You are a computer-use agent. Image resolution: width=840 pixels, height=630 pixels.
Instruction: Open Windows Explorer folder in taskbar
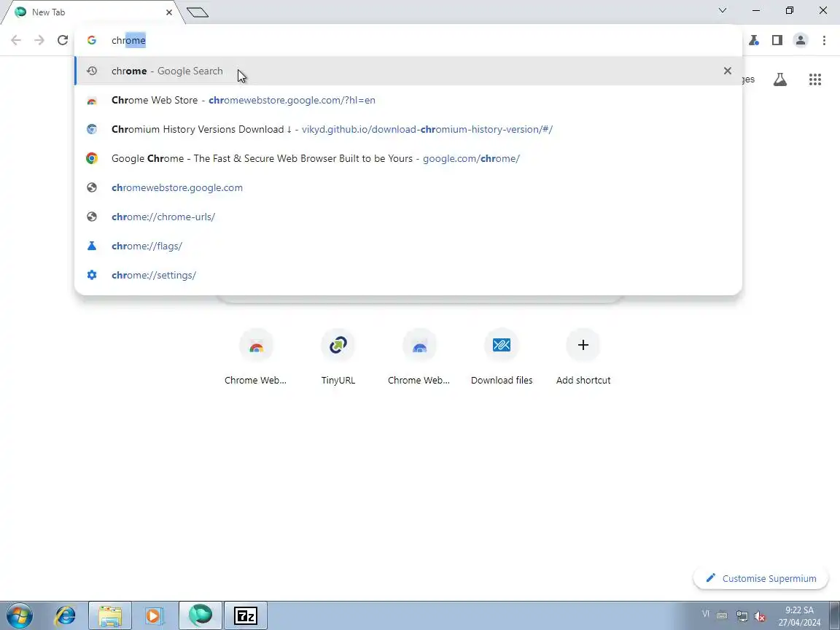point(110,615)
